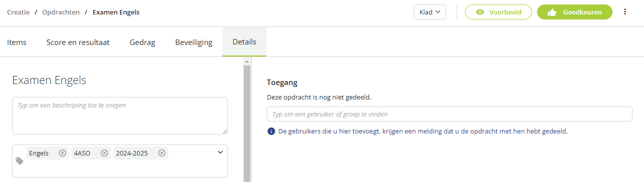Click the description text area
The image size is (644, 182).
coord(120,115)
